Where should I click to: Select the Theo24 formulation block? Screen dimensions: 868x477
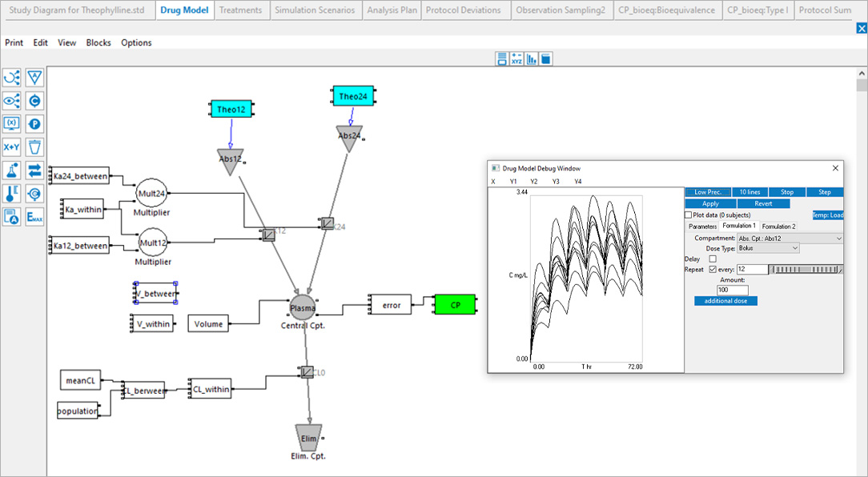tap(353, 96)
